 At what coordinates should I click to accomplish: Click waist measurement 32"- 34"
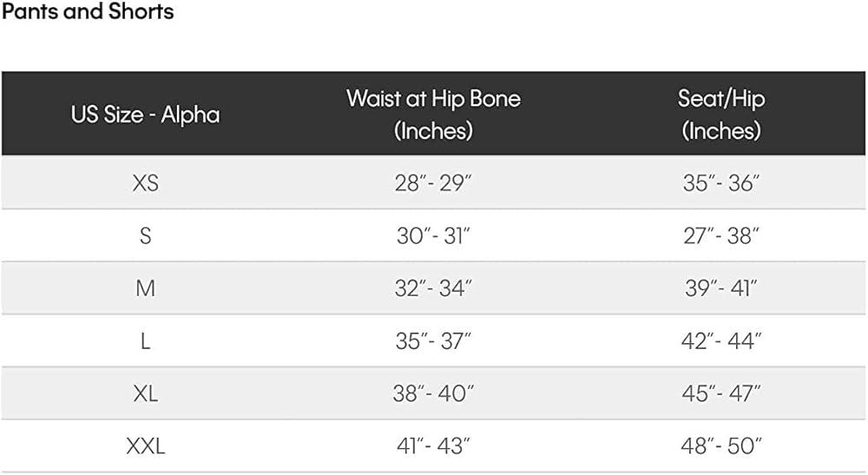[433, 288]
